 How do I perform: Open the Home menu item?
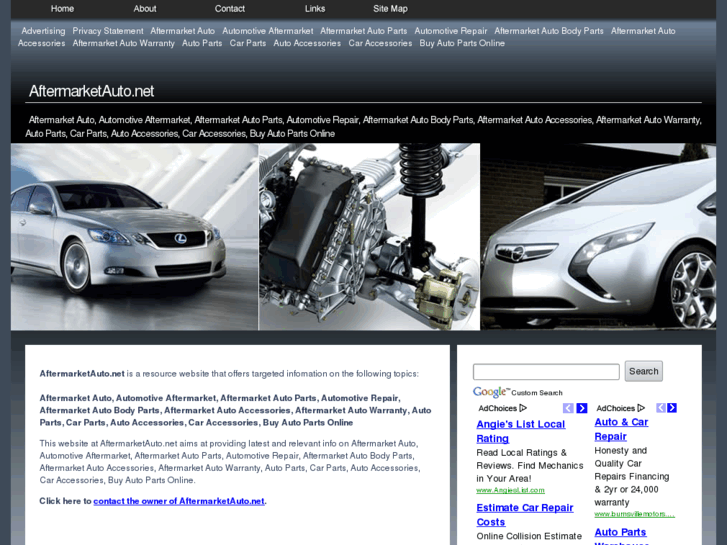point(62,9)
